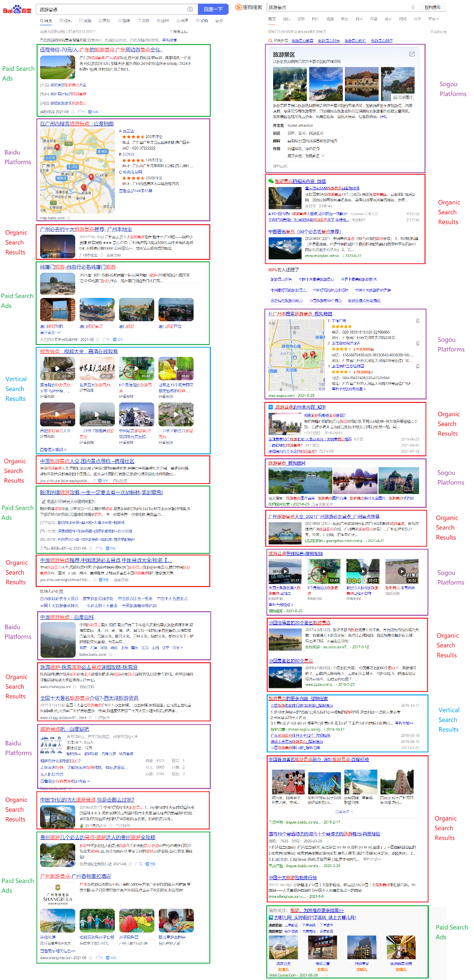Expand 展开更多 in the Xiamen travel ad

pos(50,333)
